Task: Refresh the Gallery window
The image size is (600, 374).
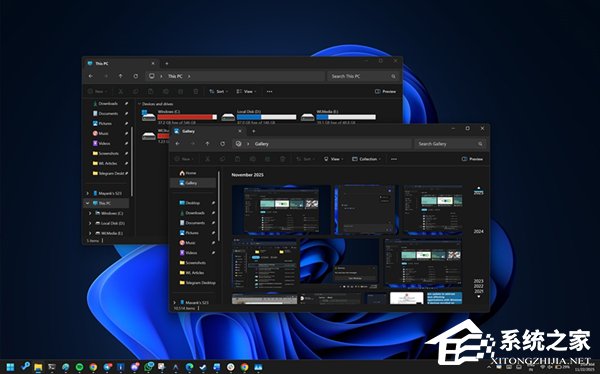Action: pos(222,144)
